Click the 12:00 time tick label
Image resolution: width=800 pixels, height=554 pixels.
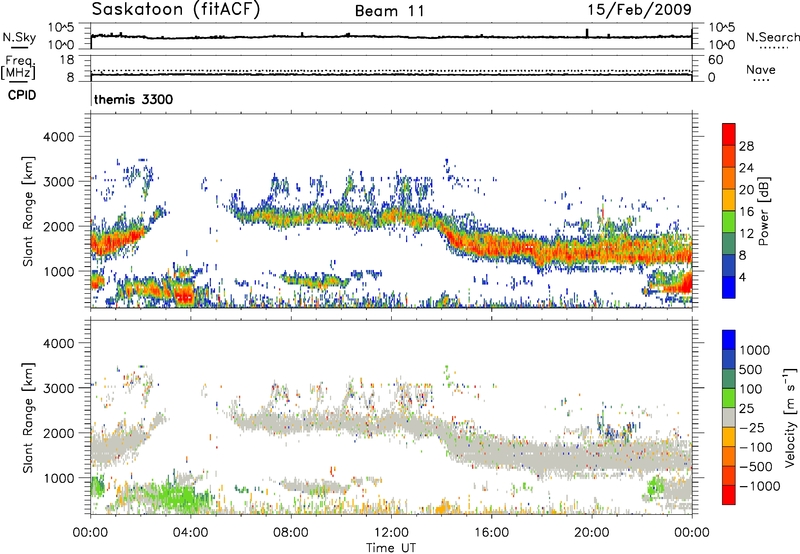pyautogui.click(x=391, y=533)
